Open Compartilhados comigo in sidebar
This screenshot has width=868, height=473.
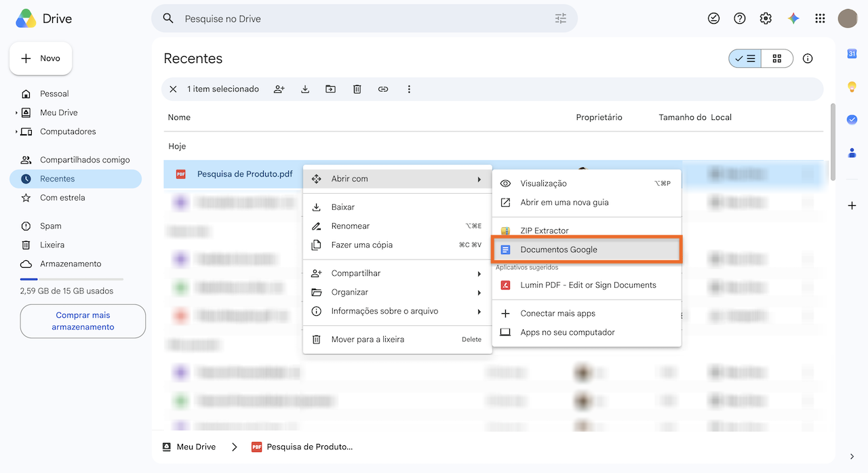tap(75, 160)
